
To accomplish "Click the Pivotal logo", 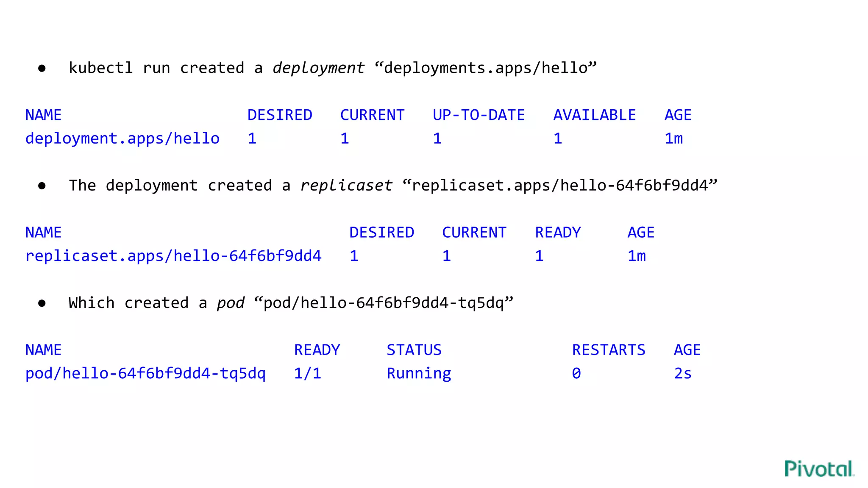I will [819, 469].
